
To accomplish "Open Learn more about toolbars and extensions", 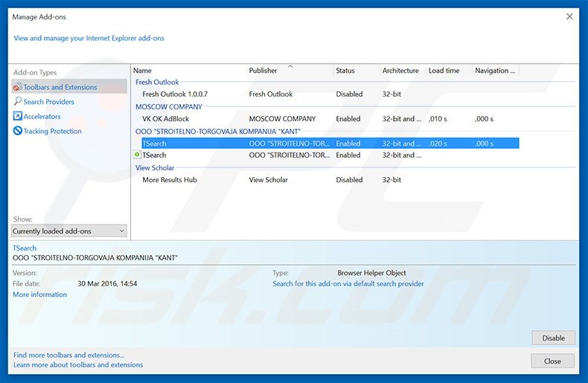I will [x=78, y=364].
